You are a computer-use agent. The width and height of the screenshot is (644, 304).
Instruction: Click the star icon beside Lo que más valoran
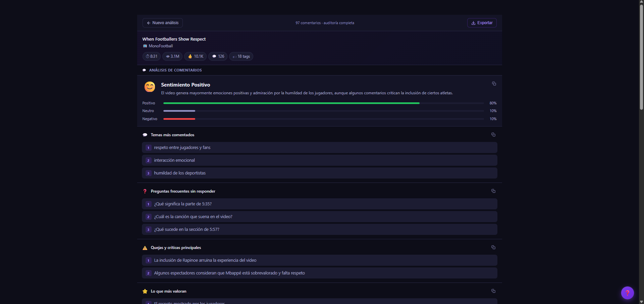pyautogui.click(x=145, y=291)
